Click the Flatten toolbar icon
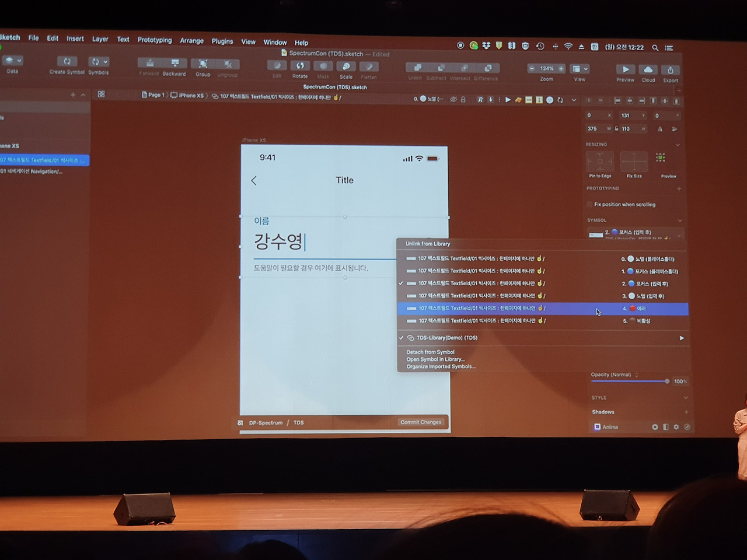Screen dimensions: 747x560 pos(369,67)
